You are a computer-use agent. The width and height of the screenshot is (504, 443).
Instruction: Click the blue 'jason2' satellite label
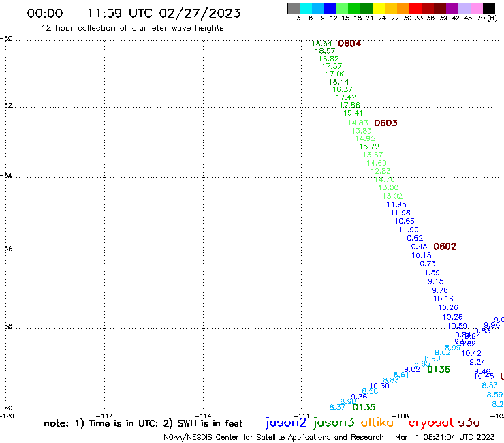[286, 423]
